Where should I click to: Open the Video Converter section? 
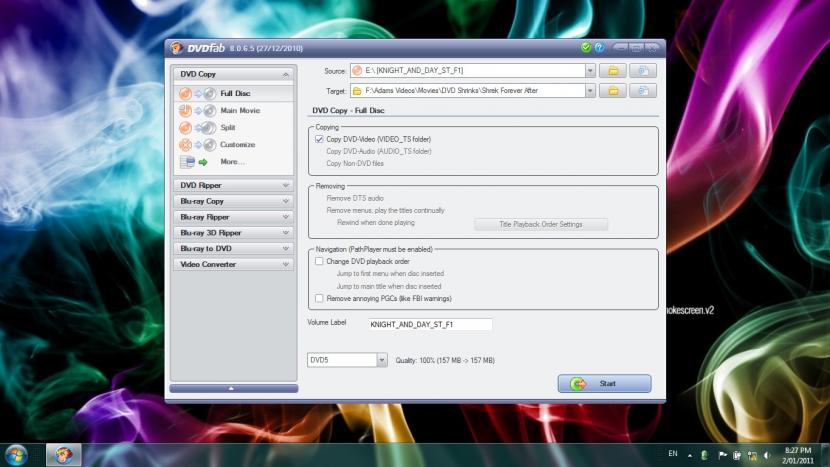coord(234,264)
